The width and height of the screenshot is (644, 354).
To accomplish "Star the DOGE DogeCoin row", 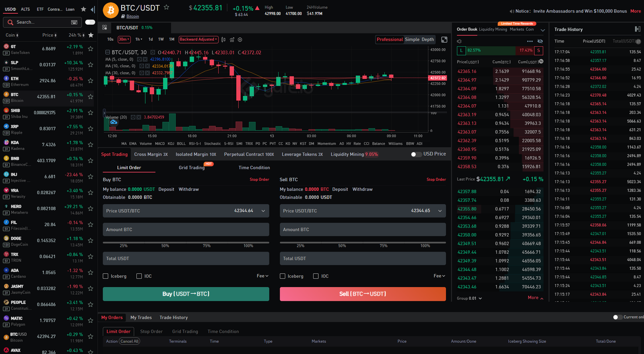I will click(x=91, y=240).
